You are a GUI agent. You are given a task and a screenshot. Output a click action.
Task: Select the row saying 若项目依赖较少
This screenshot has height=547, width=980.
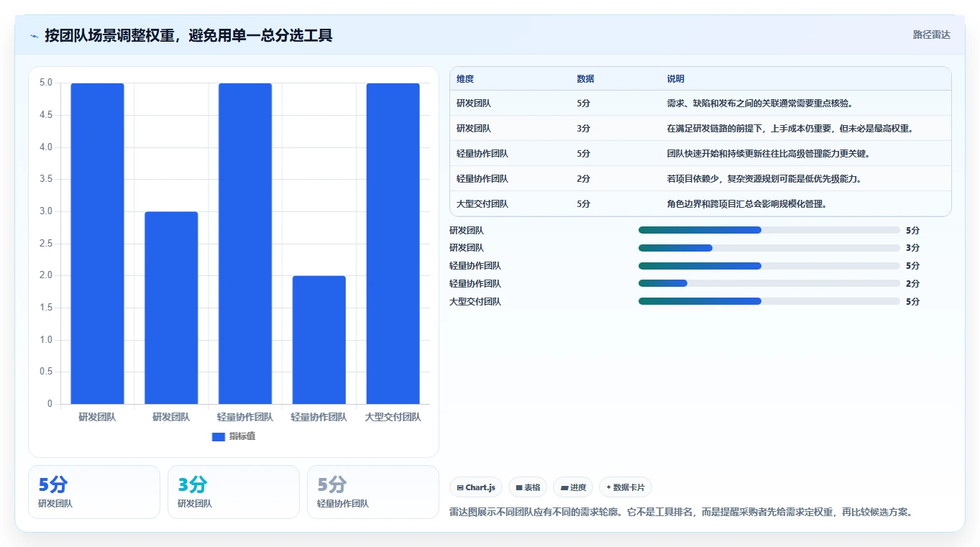[700, 179]
